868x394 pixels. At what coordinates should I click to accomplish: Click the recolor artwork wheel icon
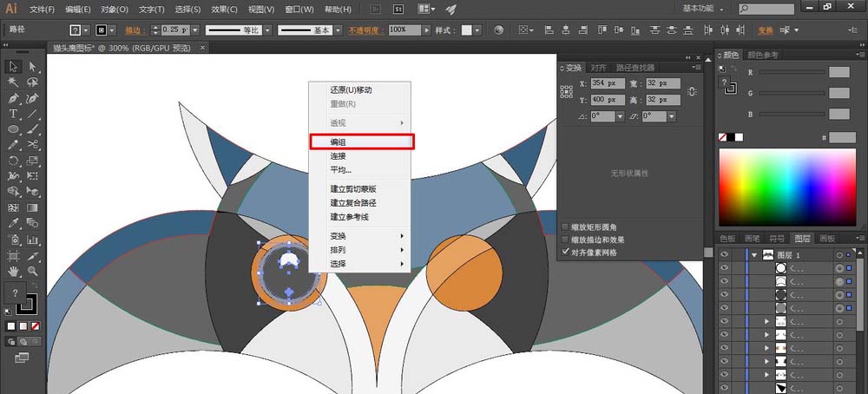point(499,30)
